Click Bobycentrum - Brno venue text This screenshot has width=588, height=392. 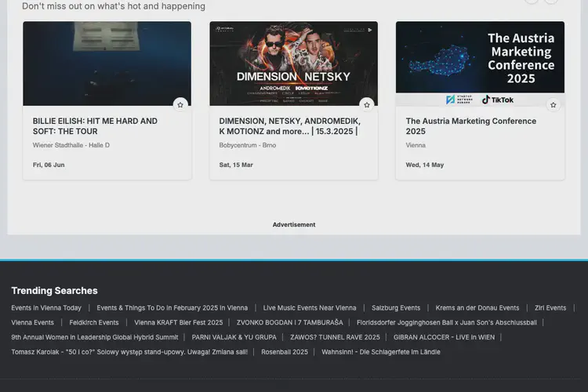(248, 145)
